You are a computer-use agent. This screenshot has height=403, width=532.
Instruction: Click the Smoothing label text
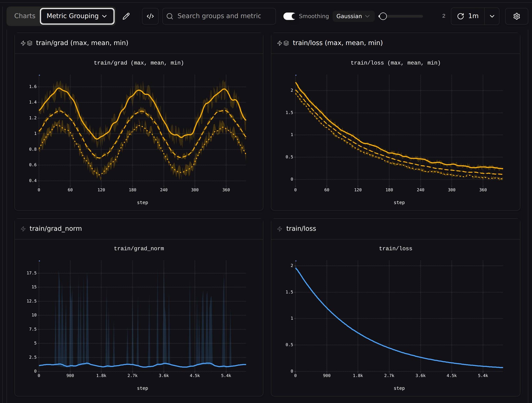tap(314, 16)
